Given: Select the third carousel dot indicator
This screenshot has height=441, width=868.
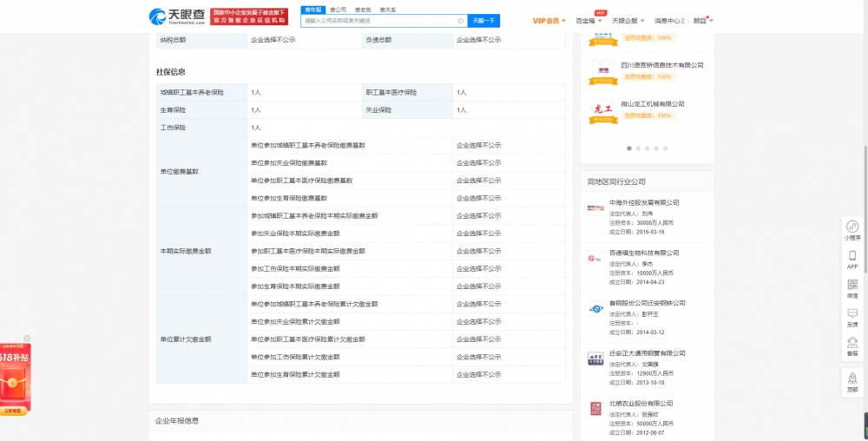Looking at the screenshot, I should 648,148.
